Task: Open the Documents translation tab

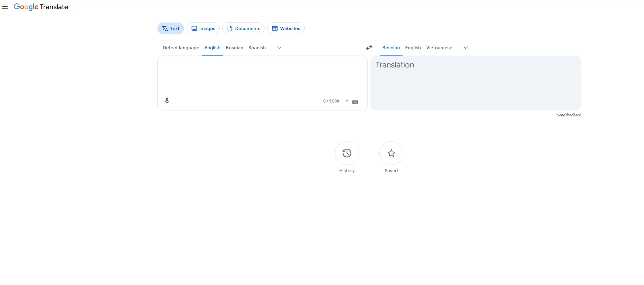Action: click(x=243, y=28)
